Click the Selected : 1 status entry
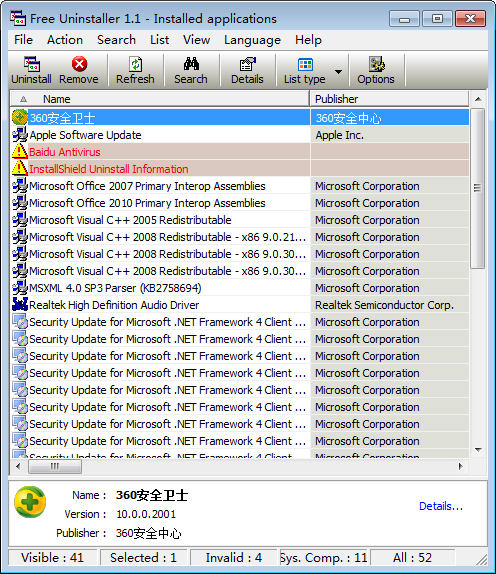The image size is (496, 574). coord(143,557)
